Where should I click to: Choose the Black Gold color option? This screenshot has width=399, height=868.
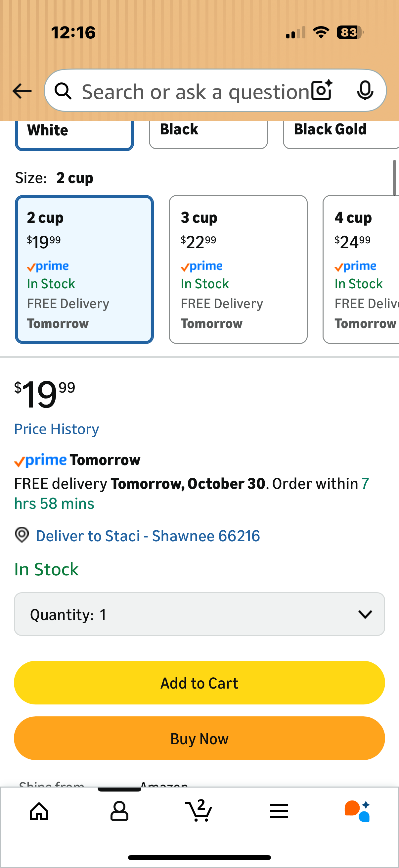pyautogui.click(x=340, y=132)
